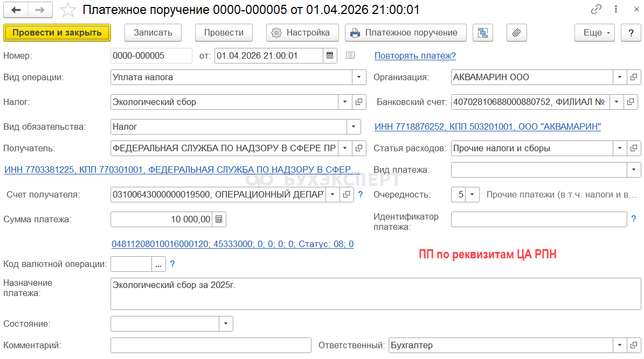
Task: Expand the Ответственный dropdown
Action: 620,346
